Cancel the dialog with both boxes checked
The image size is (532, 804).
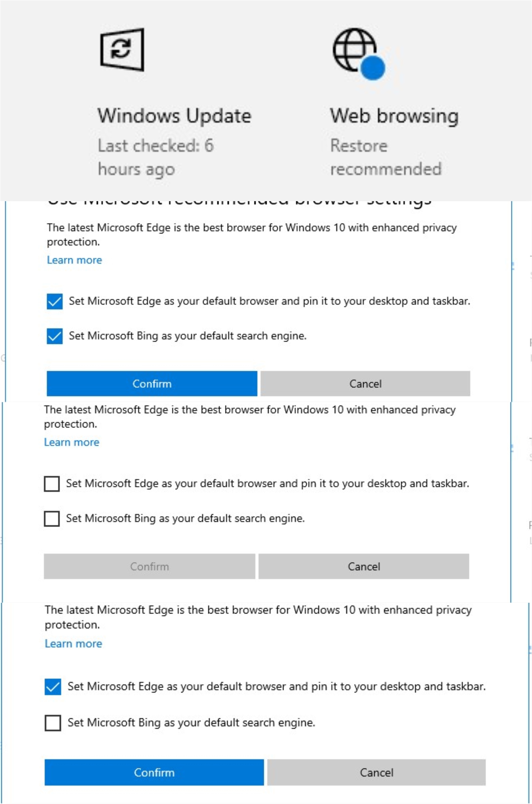pyautogui.click(x=365, y=384)
